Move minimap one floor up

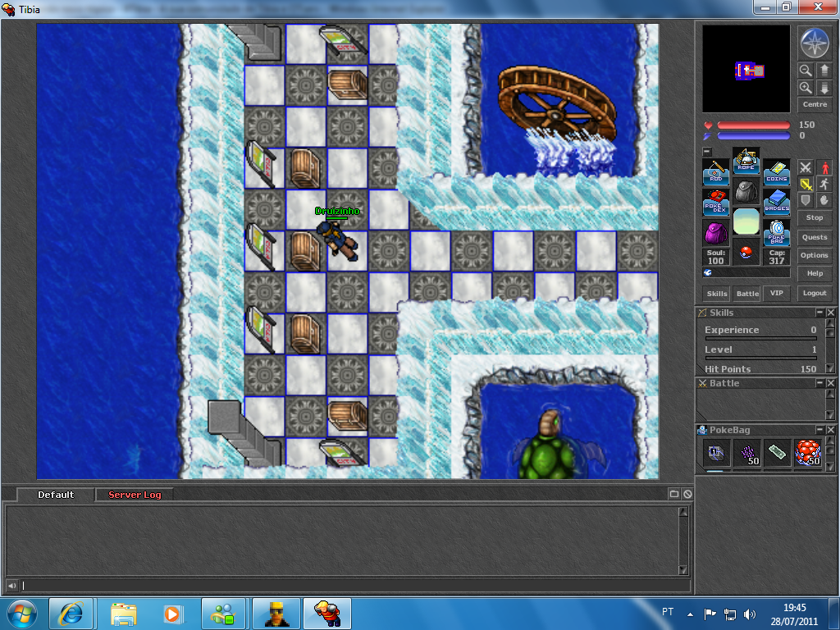click(824, 71)
